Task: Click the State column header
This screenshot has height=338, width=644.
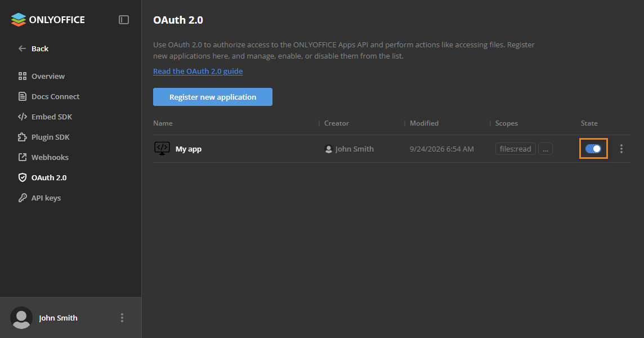Action: pos(589,123)
